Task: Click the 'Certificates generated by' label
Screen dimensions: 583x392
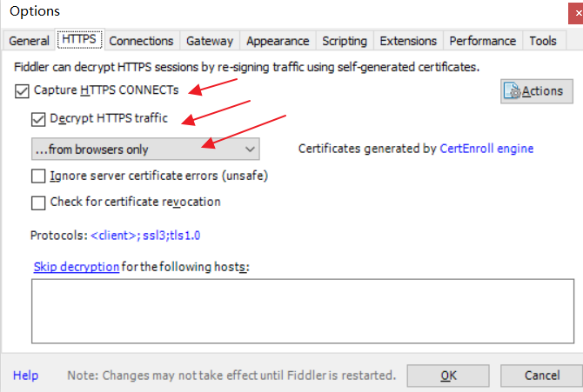Action: tap(367, 149)
